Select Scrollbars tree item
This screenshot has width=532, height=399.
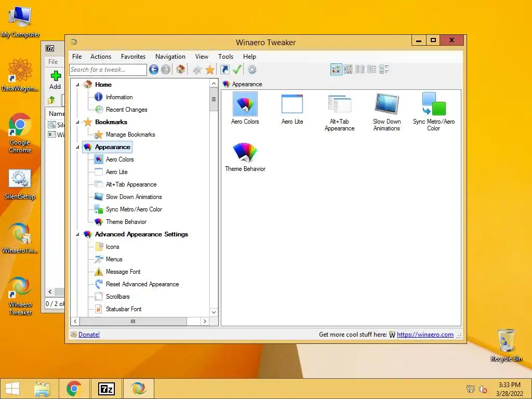click(117, 297)
